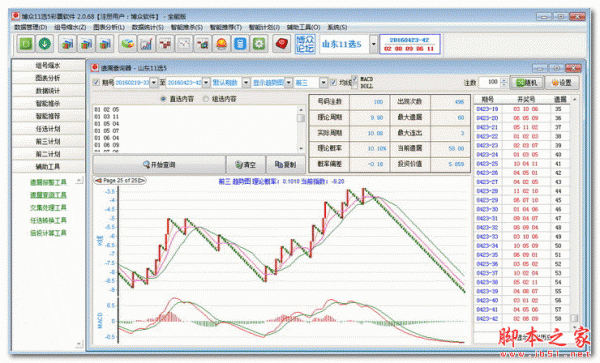Open the 交集处理工具 link

point(48,208)
